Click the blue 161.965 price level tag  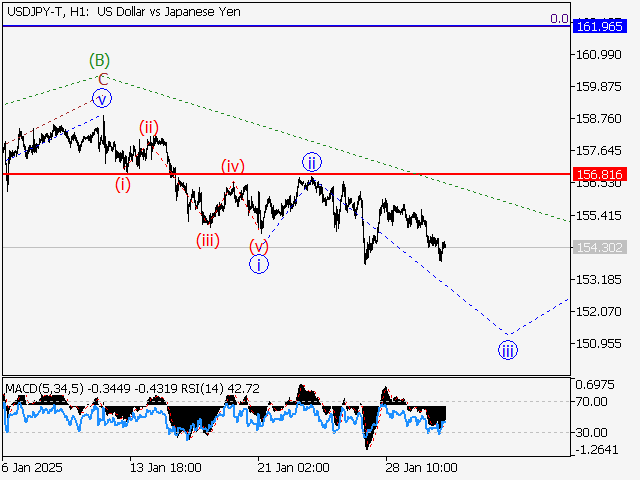[x=597, y=25]
